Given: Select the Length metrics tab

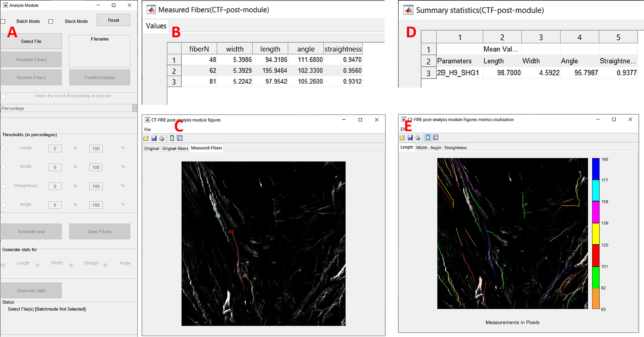Looking at the screenshot, I should click(x=407, y=147).
